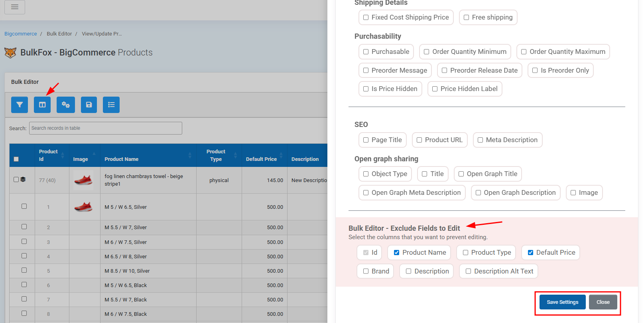The image size is (644, 323).
Task: Select the checkbox for variant M 5.5 / W 7, Black
Action: coord(24,299)
